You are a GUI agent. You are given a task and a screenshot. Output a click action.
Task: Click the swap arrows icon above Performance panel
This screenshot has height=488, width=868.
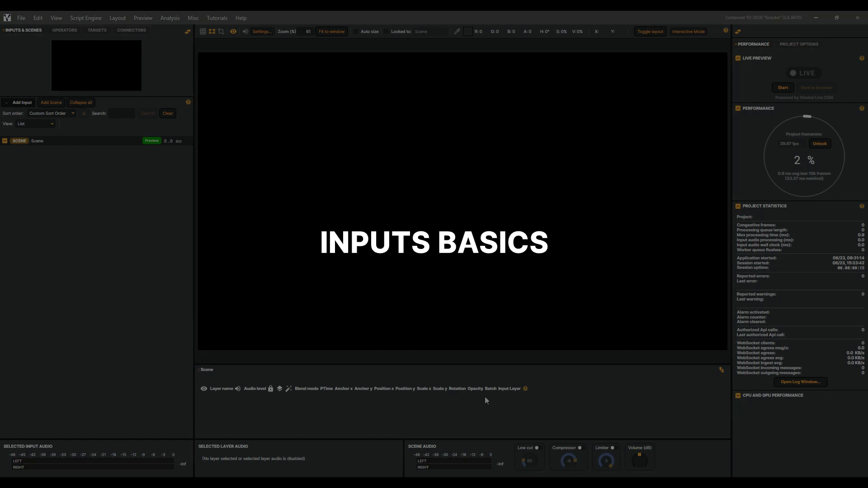click(738, 32)
